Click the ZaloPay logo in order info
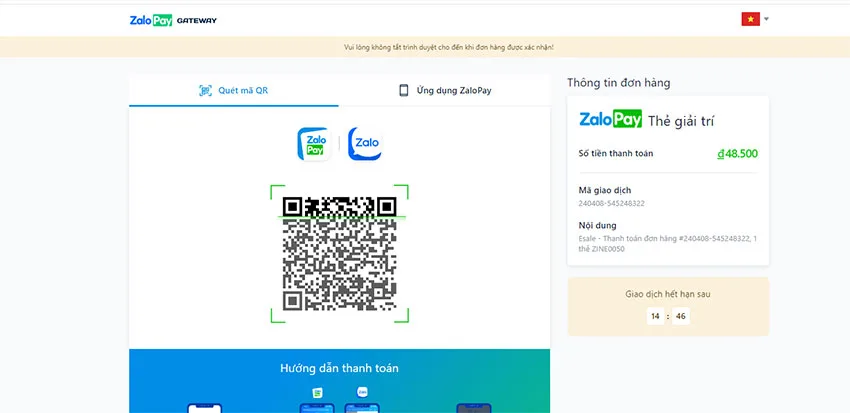Viewport: 850px width, 413px height. click(610, 119)
